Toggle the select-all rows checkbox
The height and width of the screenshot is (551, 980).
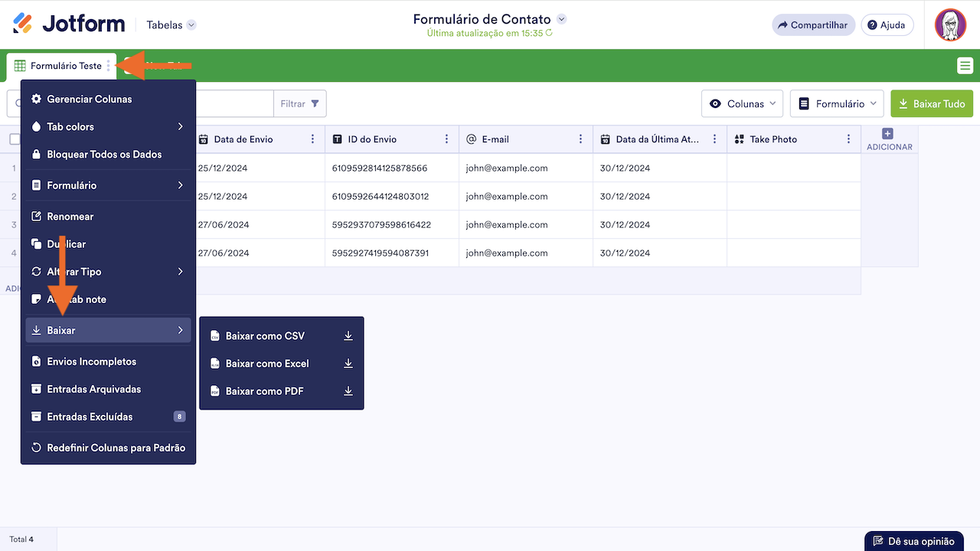coord(15,139)
